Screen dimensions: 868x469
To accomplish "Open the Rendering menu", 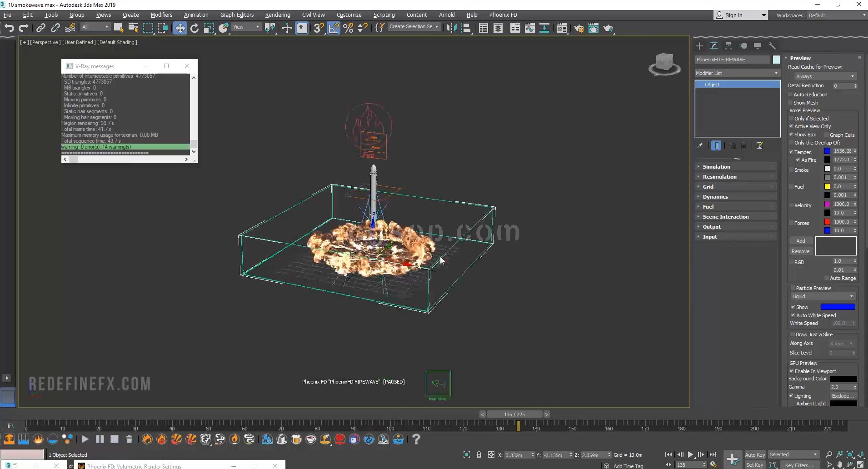I will (278, 15).
